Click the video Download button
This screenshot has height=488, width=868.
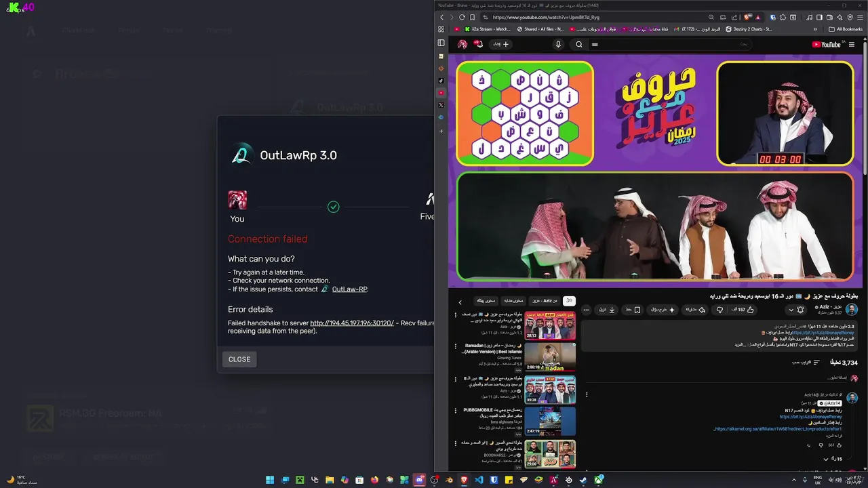click(x=607, y=310)
